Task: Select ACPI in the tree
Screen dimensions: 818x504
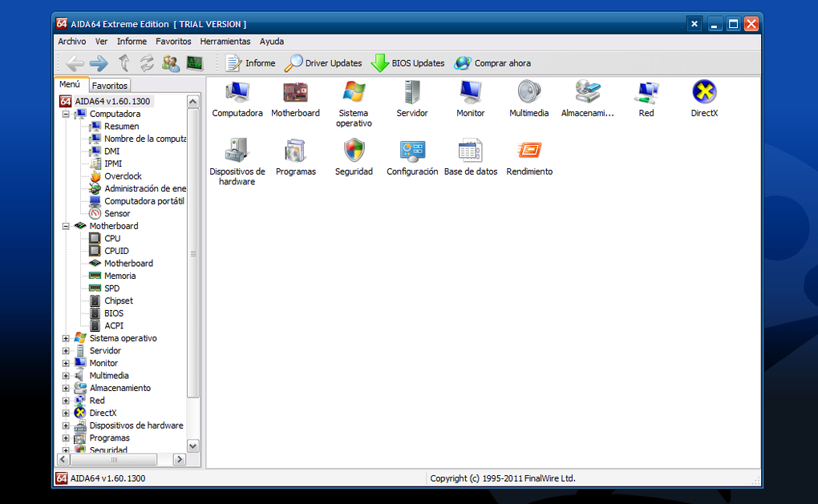Action: [114, 326]
